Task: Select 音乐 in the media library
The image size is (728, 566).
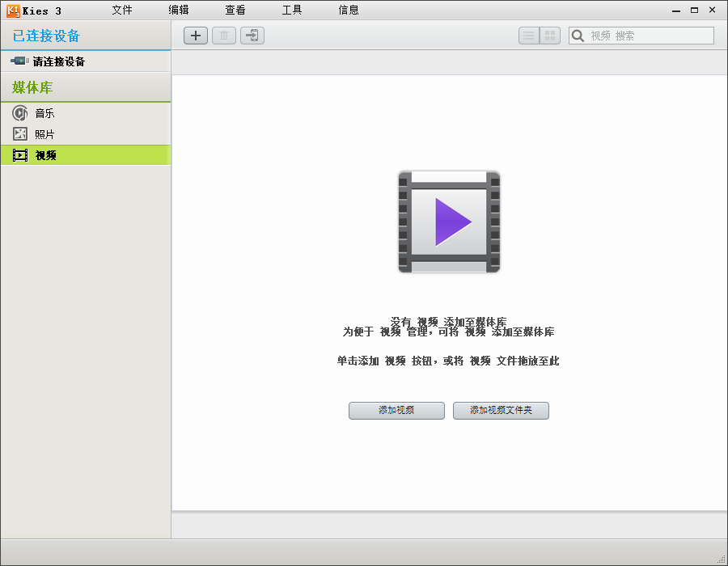Action: (86, 112)
